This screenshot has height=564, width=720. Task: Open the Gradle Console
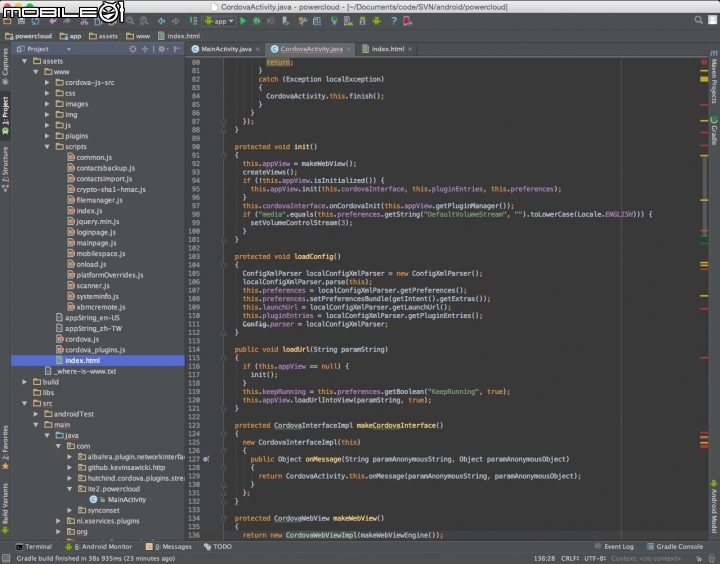coord(675,547)
